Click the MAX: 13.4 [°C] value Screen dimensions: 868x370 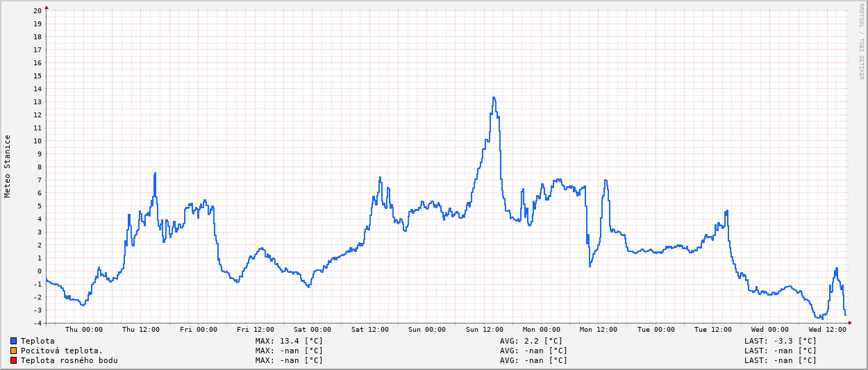pos(289,341)
